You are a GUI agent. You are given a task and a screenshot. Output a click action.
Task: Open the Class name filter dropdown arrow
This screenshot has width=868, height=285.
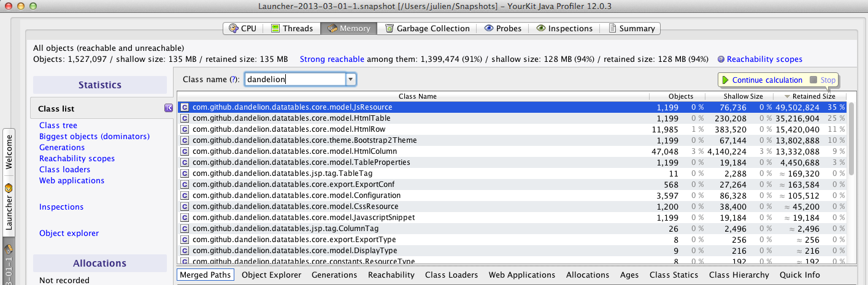pyautogui.click(x=350, y=79)
